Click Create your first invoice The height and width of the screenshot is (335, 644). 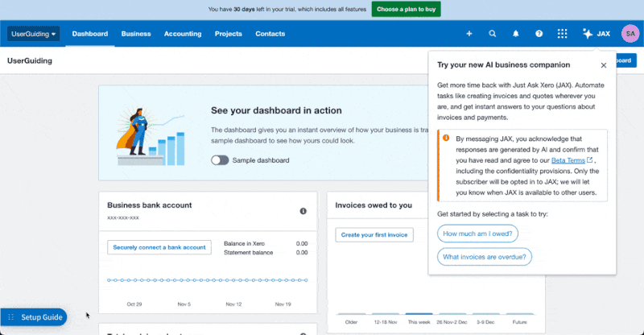coord(374,234)
